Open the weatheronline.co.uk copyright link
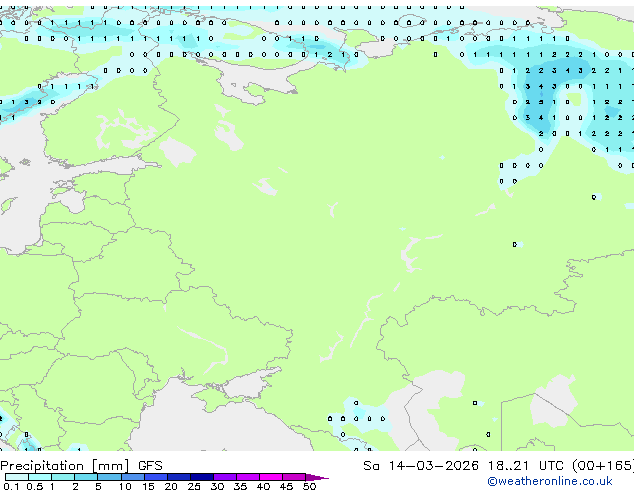The width and height of the screenshot is (634, 490). [x=549, y=481]
